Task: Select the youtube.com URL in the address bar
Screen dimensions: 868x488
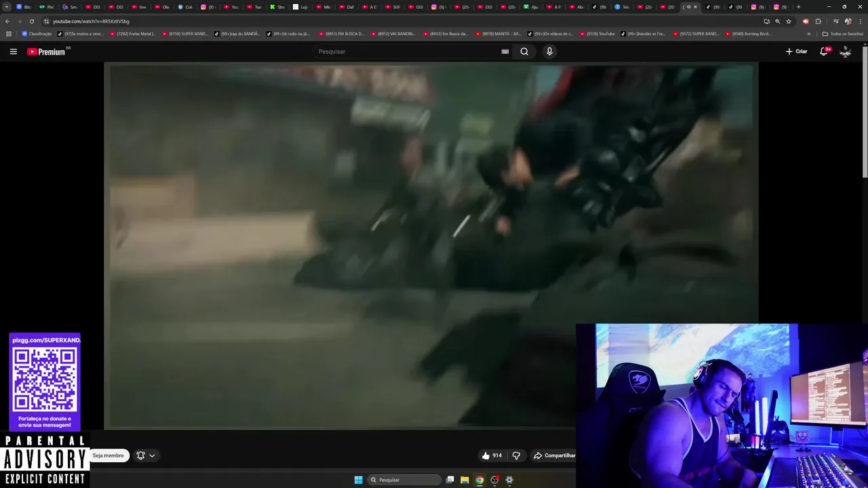Action: [91, 22]
